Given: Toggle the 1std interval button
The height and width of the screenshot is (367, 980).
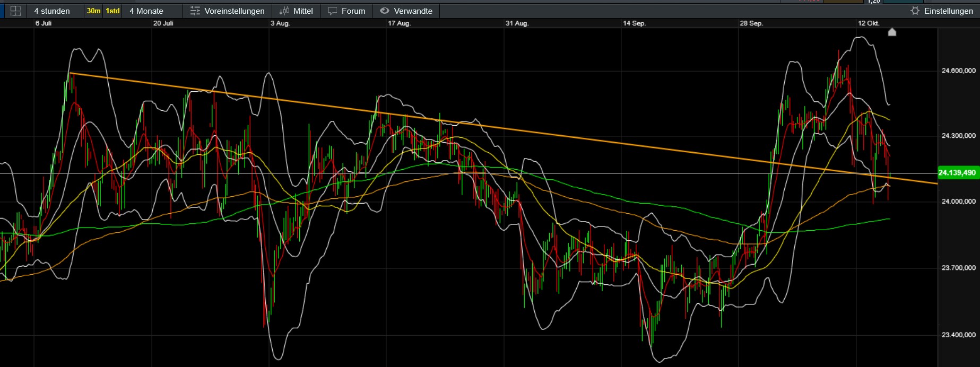Looking at the screenshot, I should 112,11.
